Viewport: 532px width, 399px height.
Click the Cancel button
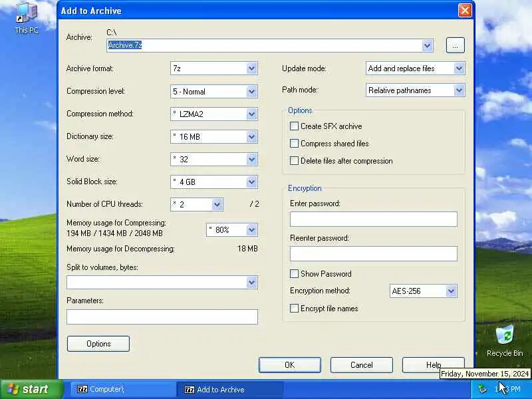pos(362,364)
